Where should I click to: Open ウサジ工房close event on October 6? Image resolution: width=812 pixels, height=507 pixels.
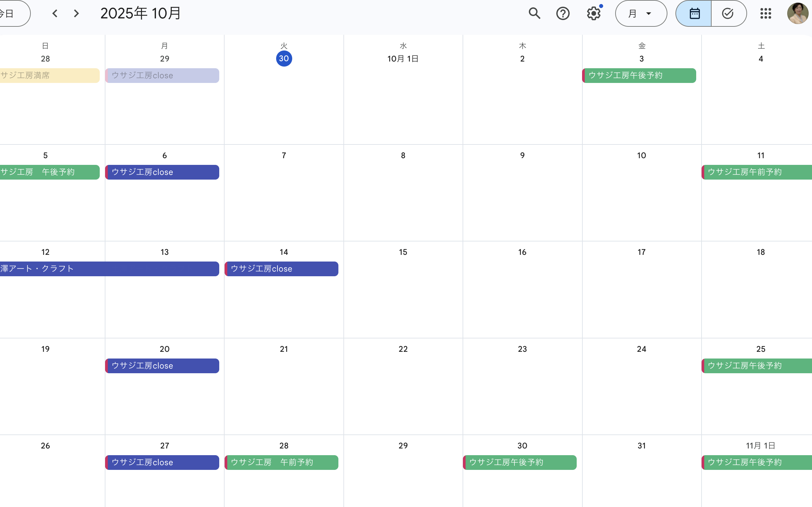tap(162, 172)
